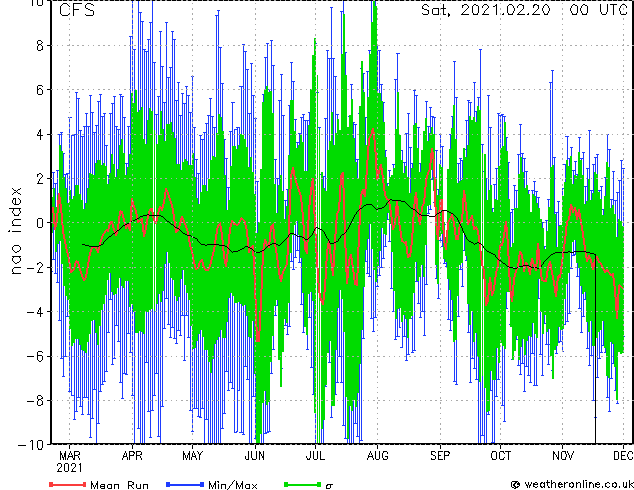Screen dimensions: 634x490
Task: Select the APR x-axis label
Action: (x=132, y=456)
